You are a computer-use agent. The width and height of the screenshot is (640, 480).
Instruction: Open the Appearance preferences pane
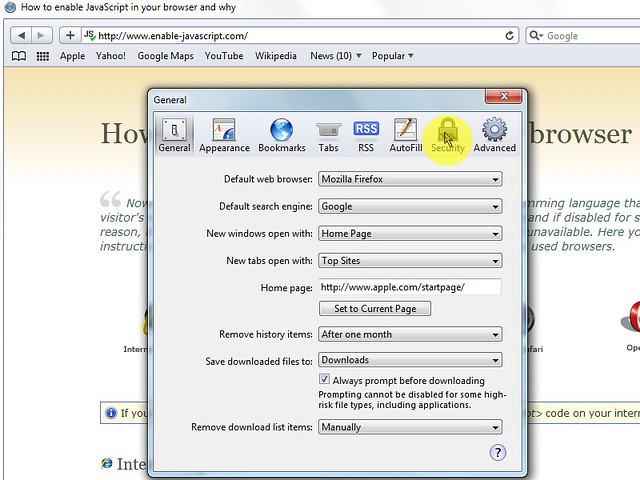click(x=224, y=135)
